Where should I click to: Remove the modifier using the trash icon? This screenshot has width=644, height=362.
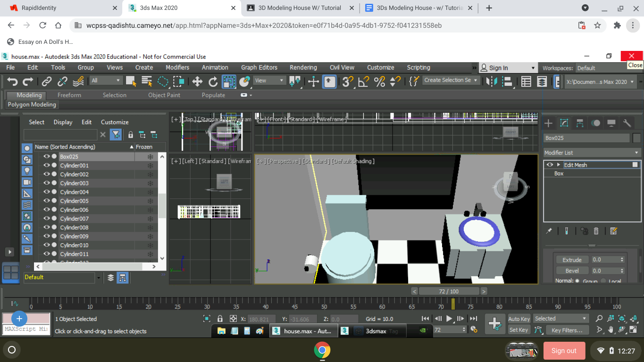pos(596,230)
